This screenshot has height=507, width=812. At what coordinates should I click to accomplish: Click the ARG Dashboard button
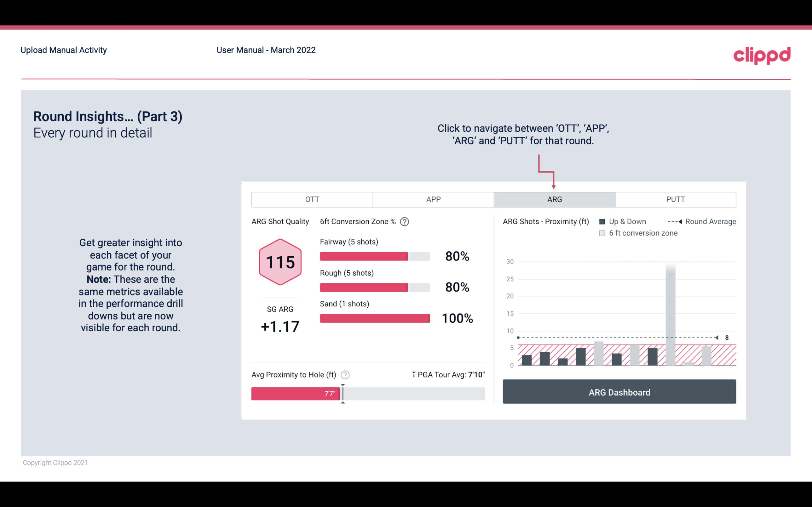tap(619, 391)
